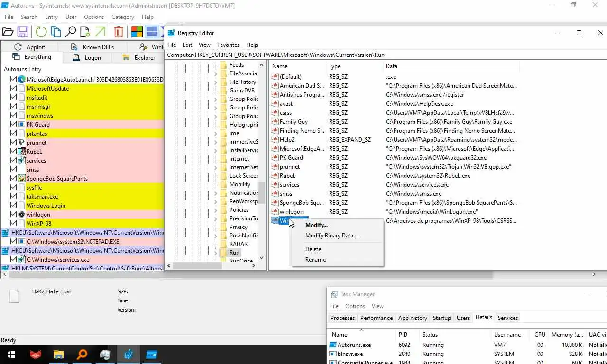
Task: Click the Open folder icon in Autoruns toolbar
Action: (x=8, y=32)
